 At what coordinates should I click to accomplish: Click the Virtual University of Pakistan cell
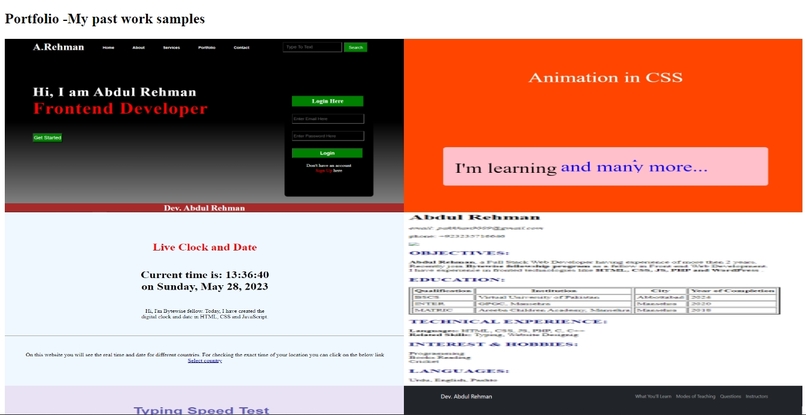pyautogui.click(x=553, y=298)
